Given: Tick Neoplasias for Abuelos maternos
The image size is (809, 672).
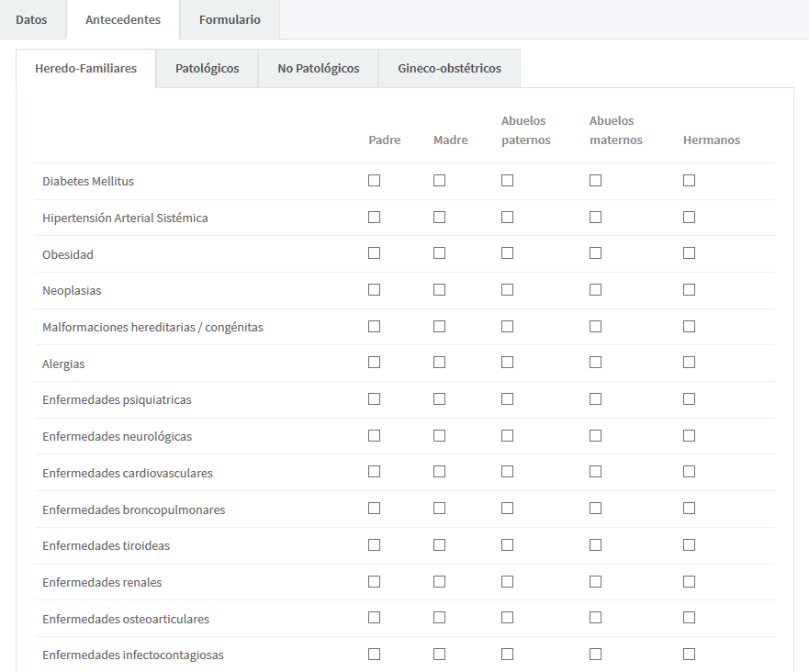Looking at the screenshot, I should click(x=595, y=290).
